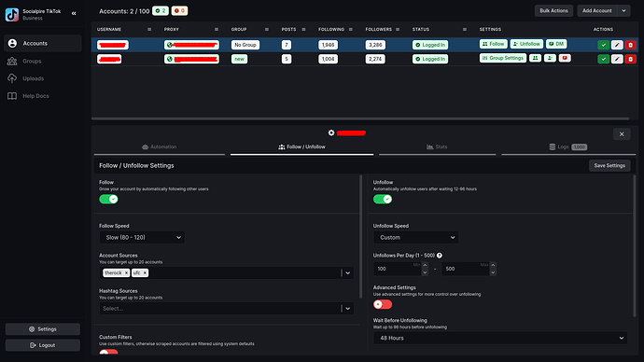Collapse the sidebar with the double-chevron icon
Viewport: 644px width, 362px height.
74,14
